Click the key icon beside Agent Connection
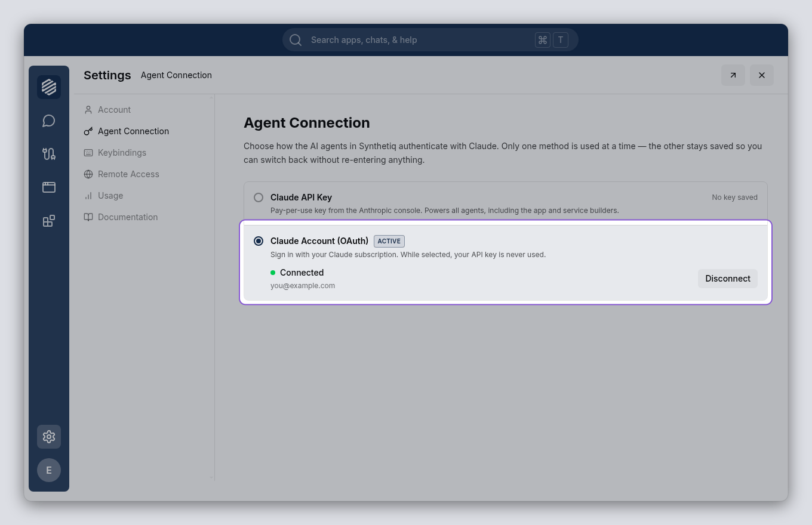 pos(88,131)
